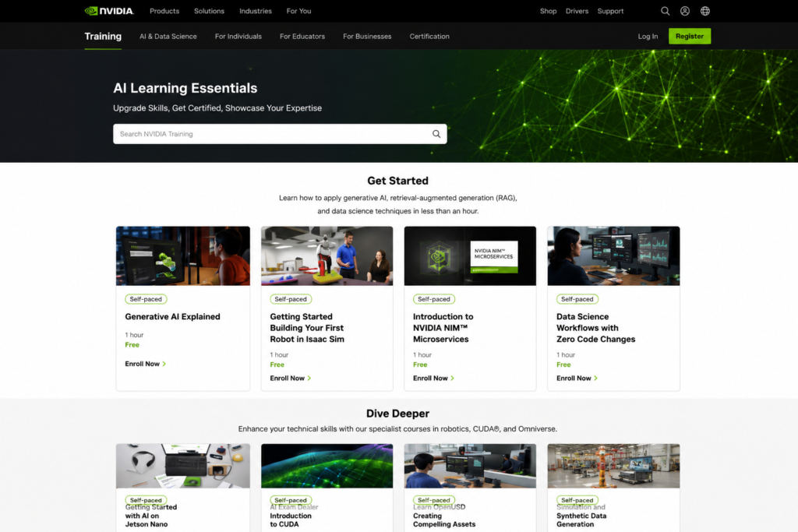Open the Creating Compelling Assets thumbnail
Screen dimensions: 798x532
pyautogui.click(x=470, y=466)
